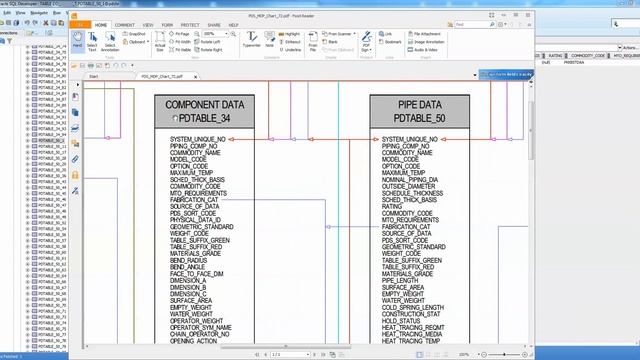Click undo in Foxit quick access toolbar

[116, 65]
